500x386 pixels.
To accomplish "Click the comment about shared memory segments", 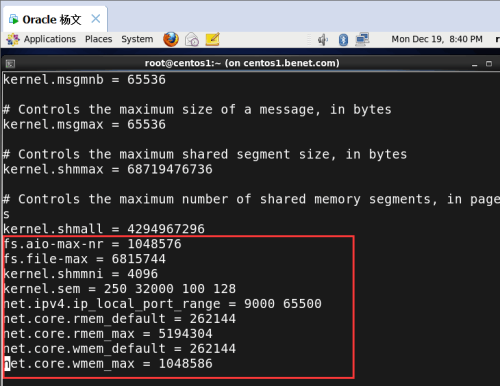I will pyautogui.click(x=251, y=206).
